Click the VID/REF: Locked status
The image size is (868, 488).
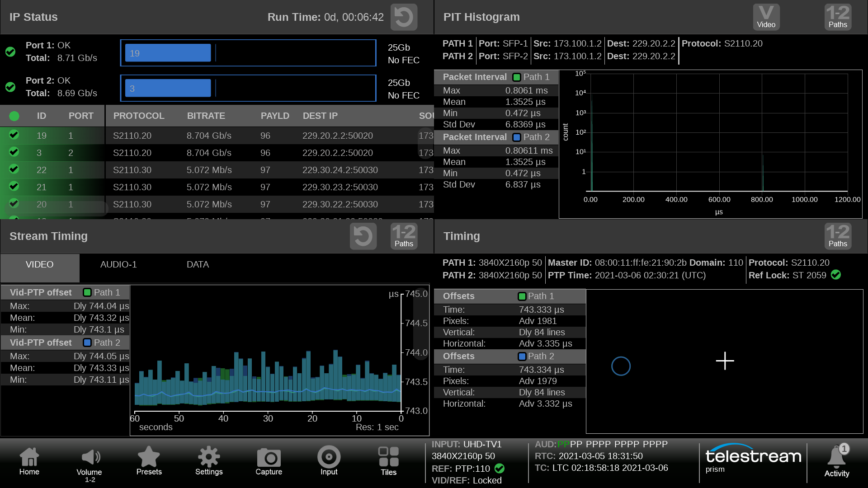(x=467, y=480)
